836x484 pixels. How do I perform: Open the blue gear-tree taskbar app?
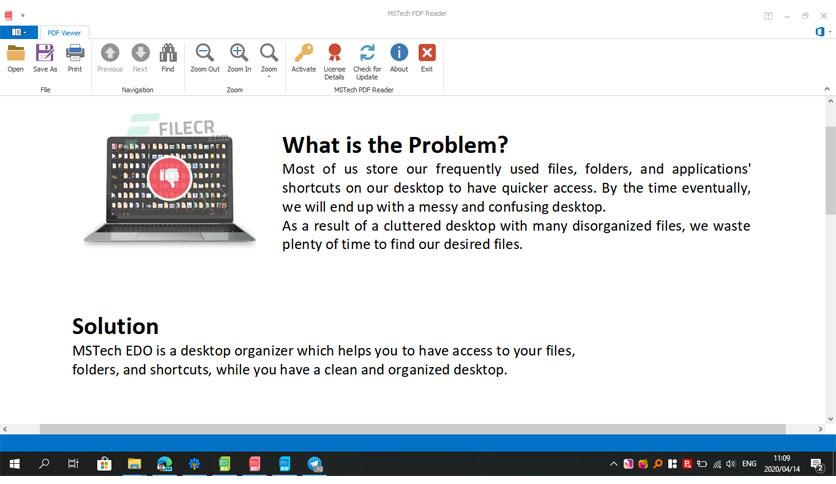tap(195, 464)
